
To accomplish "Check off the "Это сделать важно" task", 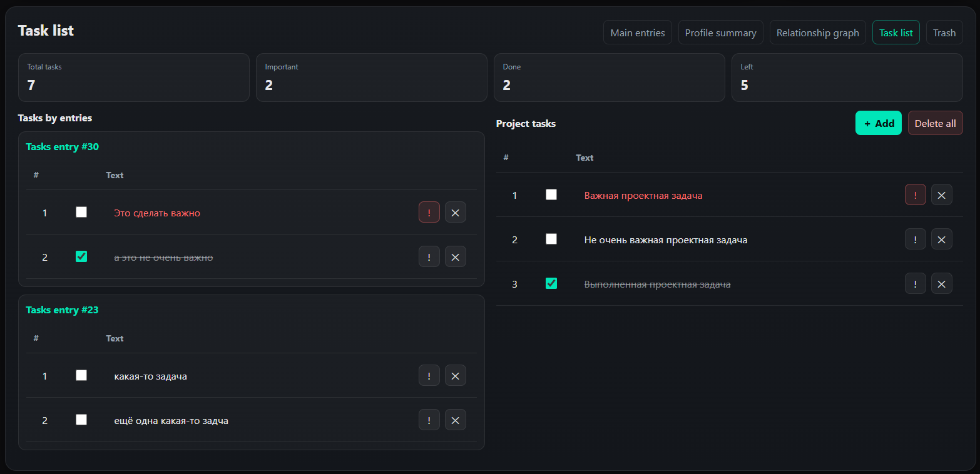I will pyautogui.click(x=81, y=213).
